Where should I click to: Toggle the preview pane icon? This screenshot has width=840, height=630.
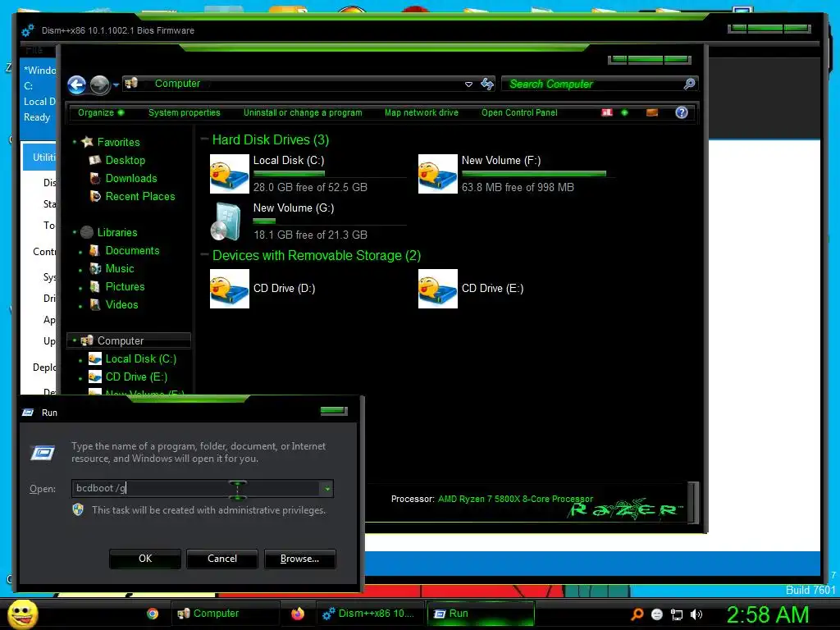click(652, 112)
